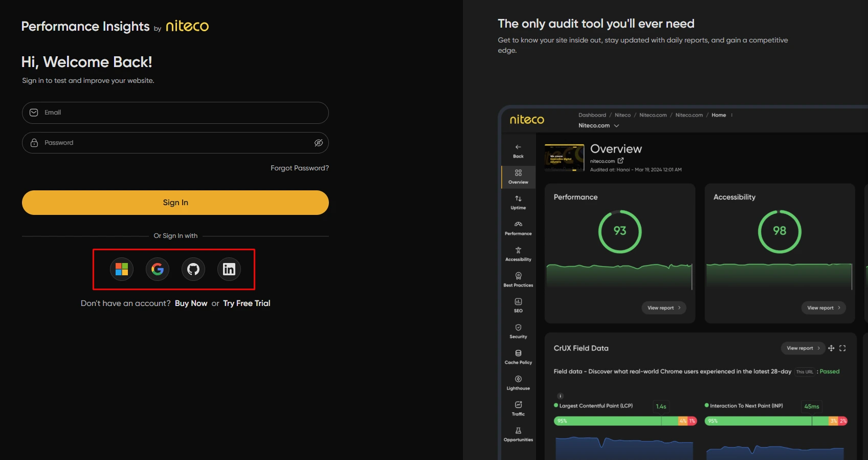Click Dashboard in the breadcrumb

click(x=592, y=115)
